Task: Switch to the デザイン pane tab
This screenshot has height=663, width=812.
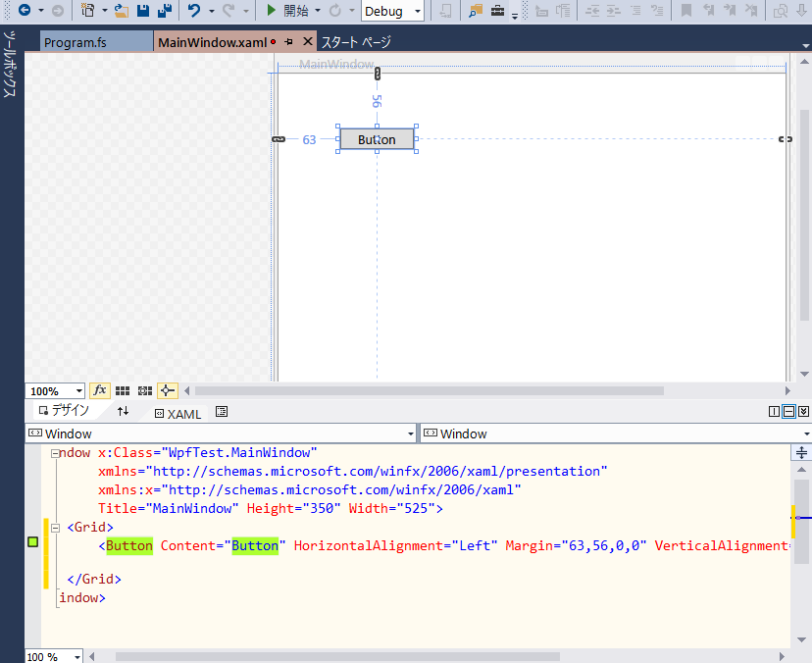Action: pyautogui.click(x=64, y=411)
